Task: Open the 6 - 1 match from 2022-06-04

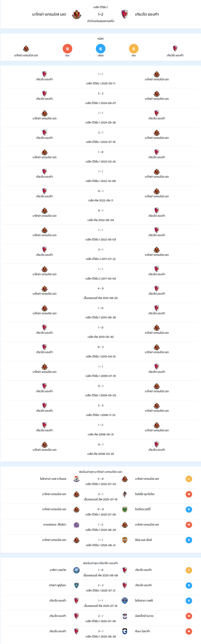Action: 101,215
